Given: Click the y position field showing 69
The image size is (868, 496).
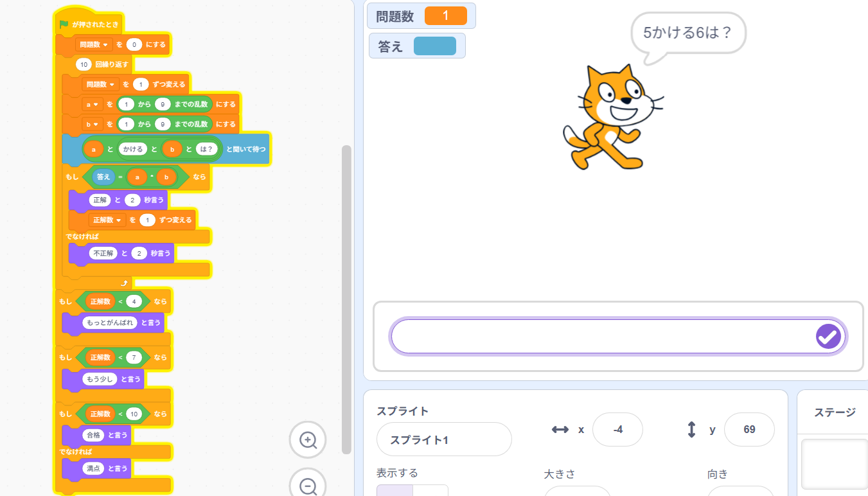Looking at the screenshot, I should (749, 429).
